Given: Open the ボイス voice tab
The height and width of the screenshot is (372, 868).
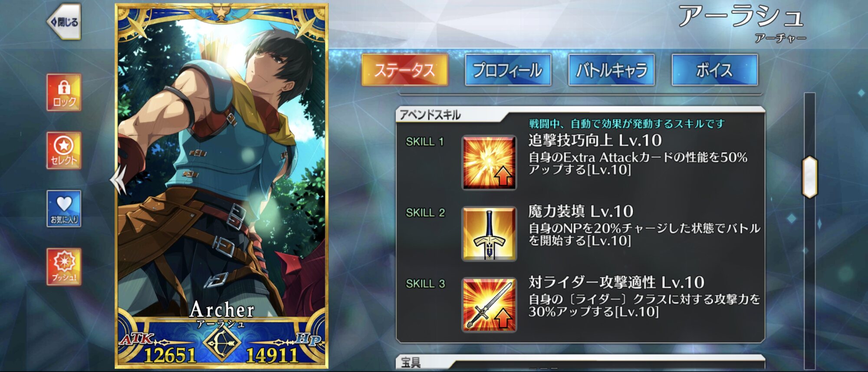Looking at the screenshot, I should pyautogui.click(x=714, y=70).
